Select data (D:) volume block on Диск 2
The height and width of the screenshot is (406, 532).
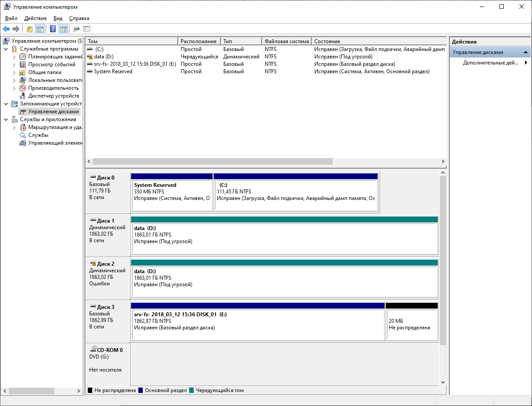click(284, 278)
